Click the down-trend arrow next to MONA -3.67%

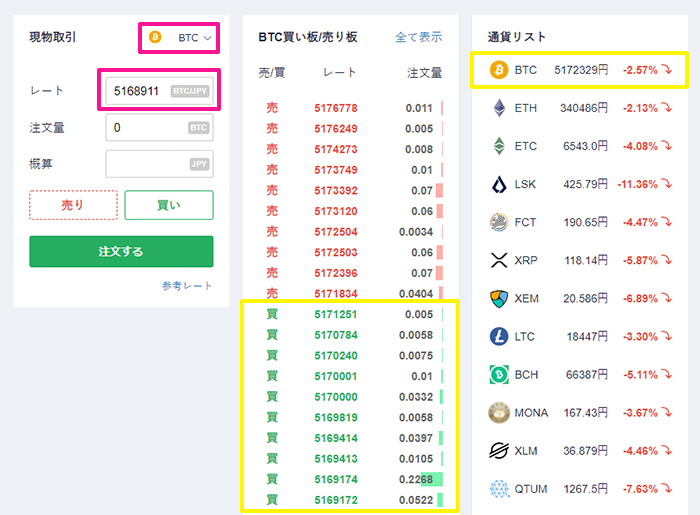[x=667, y=413]
